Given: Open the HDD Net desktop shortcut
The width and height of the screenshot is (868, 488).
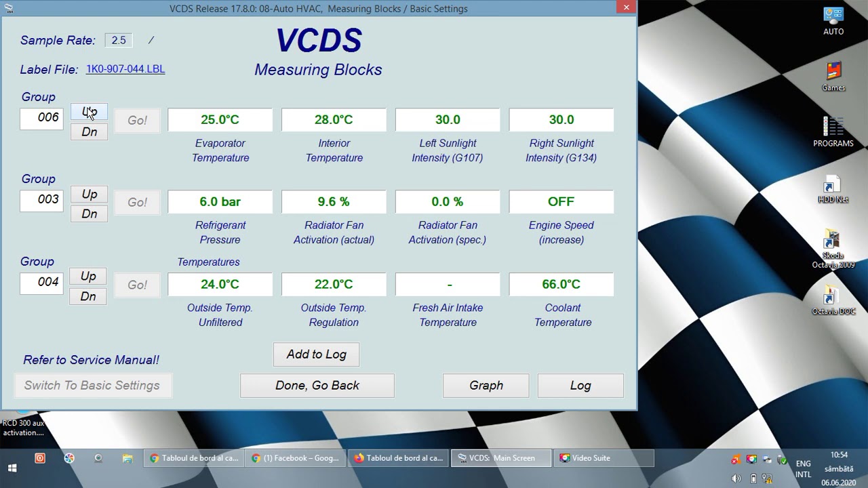Looking at the screenshot, I should pos(833,189).
